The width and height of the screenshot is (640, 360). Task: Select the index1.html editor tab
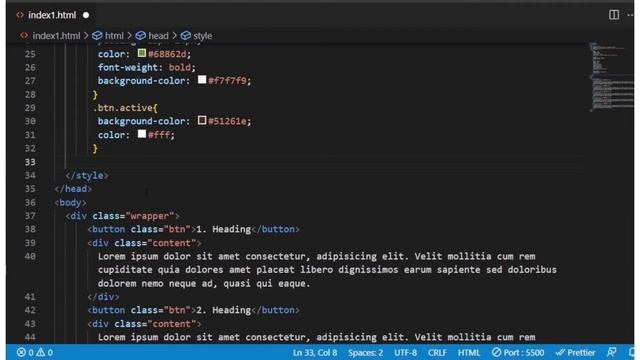52,15
